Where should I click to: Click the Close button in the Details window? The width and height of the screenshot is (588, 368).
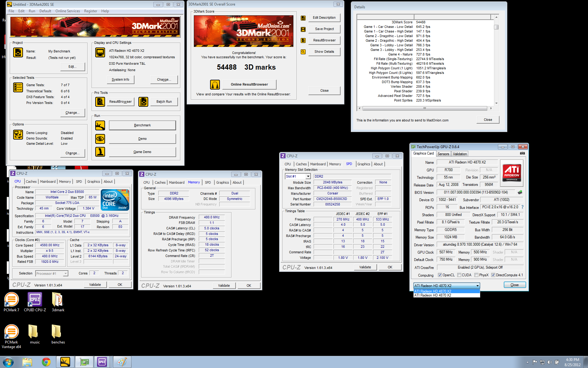[x=488, y=120]
